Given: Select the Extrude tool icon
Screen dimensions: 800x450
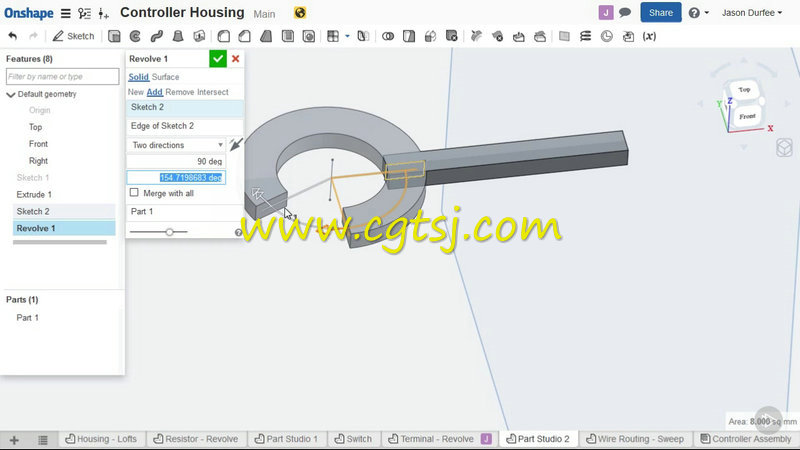Looking at the screenshot, I should [x=114, y=36].
